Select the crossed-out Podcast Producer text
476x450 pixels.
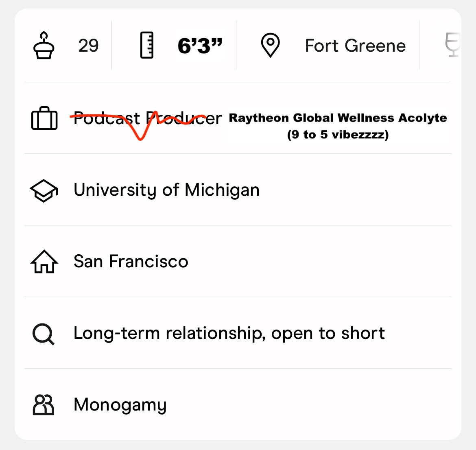pos(148,118)
